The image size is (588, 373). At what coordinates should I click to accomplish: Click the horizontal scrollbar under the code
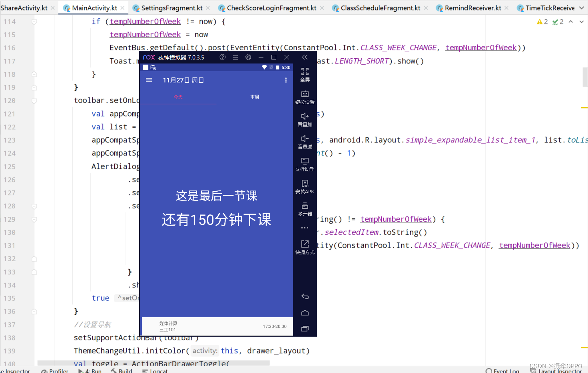[x=153, y=363]
